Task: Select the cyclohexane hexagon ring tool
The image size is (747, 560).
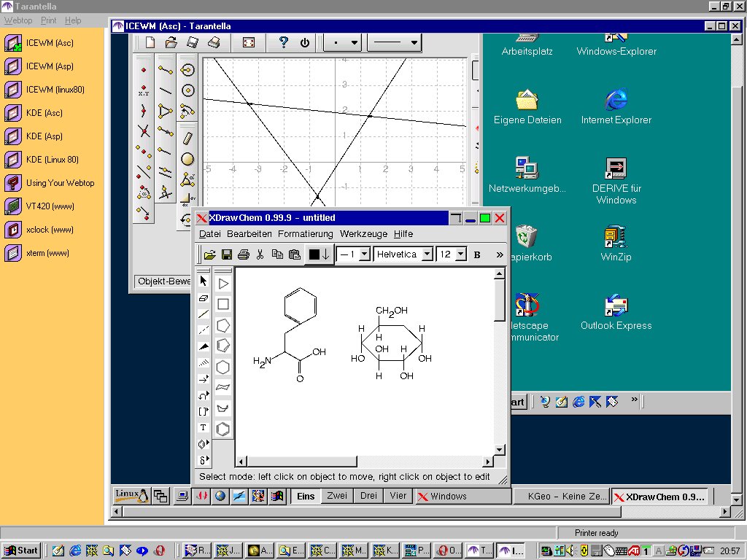Action: 223,367
